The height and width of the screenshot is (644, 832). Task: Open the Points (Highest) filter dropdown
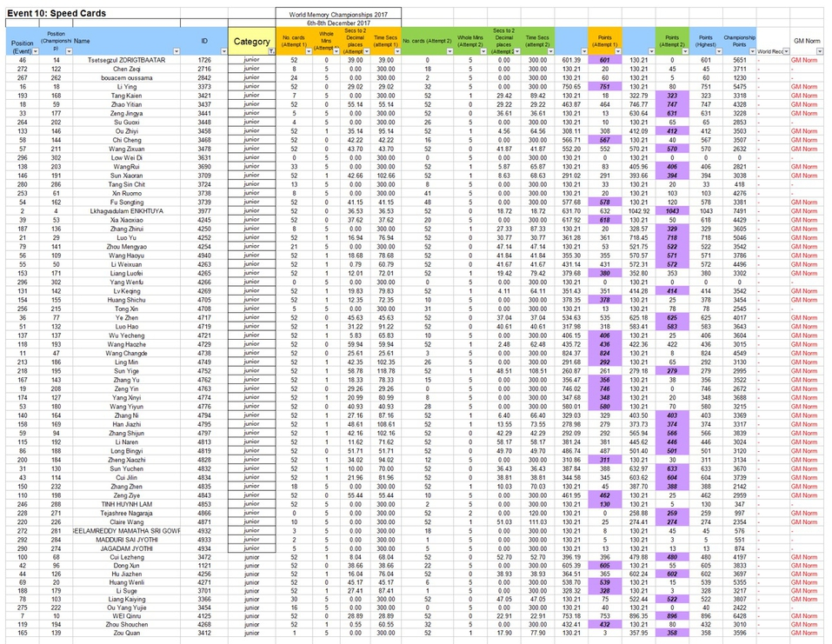[719, 51]
